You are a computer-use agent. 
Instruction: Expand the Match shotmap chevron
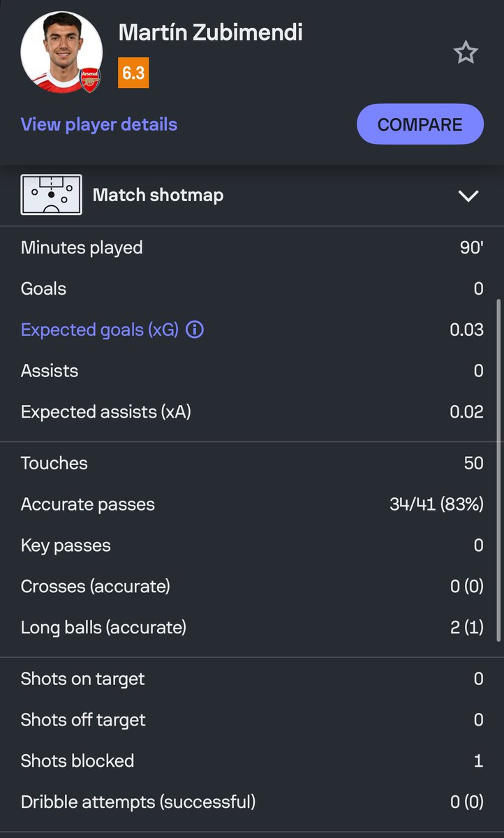coord(468,196)
